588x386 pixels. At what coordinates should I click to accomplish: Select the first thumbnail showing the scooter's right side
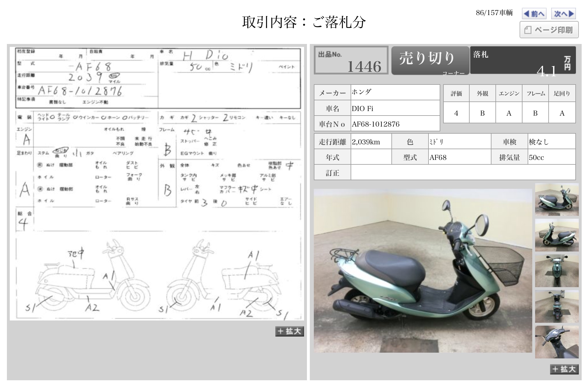tap(557, 199)
